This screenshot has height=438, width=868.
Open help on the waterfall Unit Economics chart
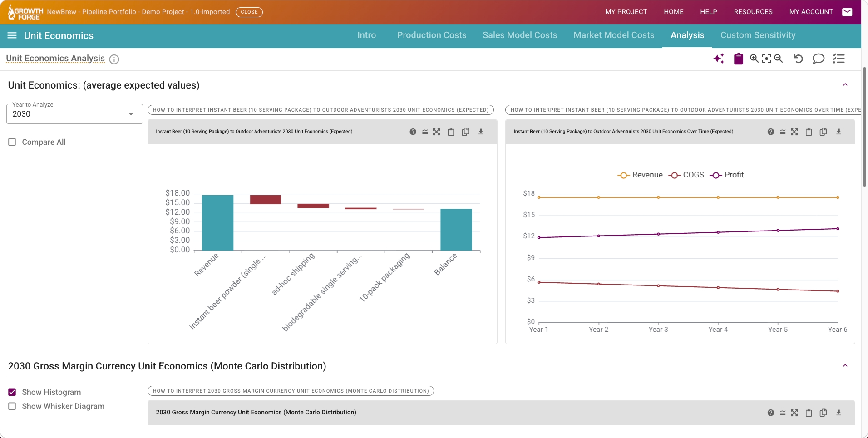click(x=413, y=132)
